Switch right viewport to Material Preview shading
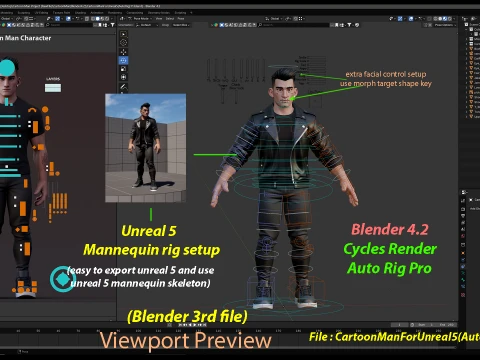This screenshot has width=480, height=360. (x=445, y=19)
